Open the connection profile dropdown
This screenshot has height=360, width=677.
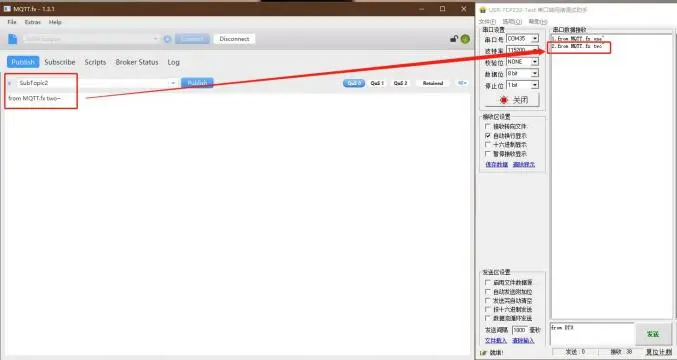coord(155,39)
